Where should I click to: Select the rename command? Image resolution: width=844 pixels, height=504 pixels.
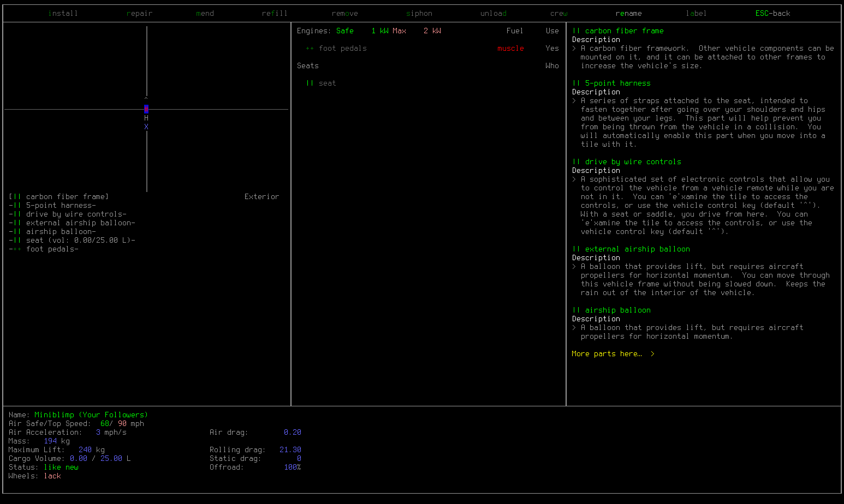point(628,14)
